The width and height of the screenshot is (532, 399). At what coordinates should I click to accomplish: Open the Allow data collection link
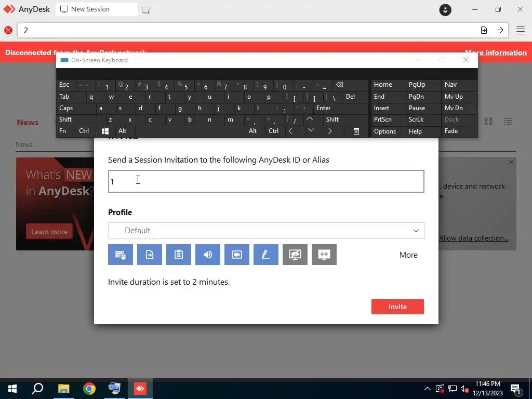click(474, 238)
